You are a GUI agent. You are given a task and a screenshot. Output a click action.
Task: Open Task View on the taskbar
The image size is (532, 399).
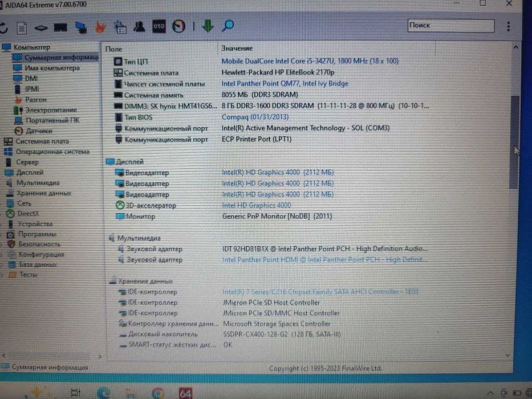[76, 393]
